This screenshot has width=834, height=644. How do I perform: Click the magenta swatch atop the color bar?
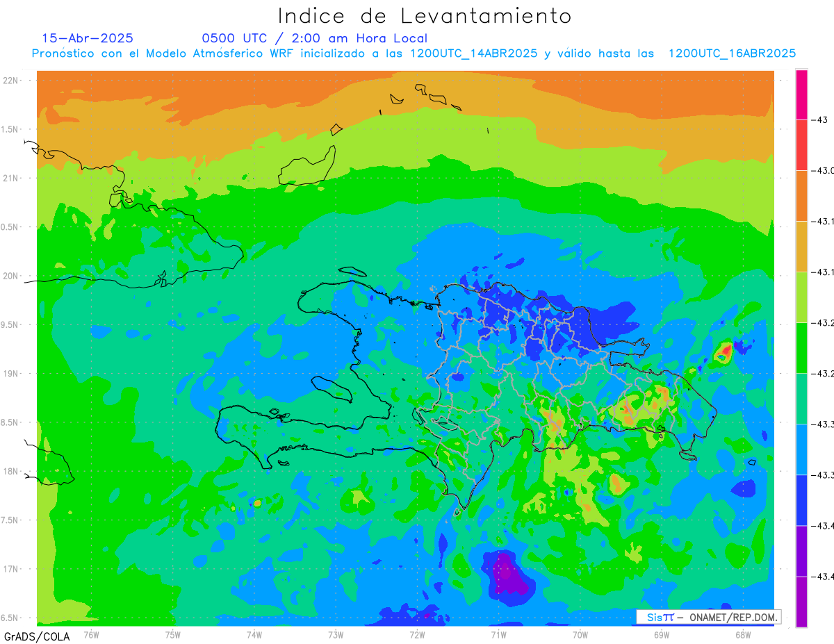tap(801, 94)
